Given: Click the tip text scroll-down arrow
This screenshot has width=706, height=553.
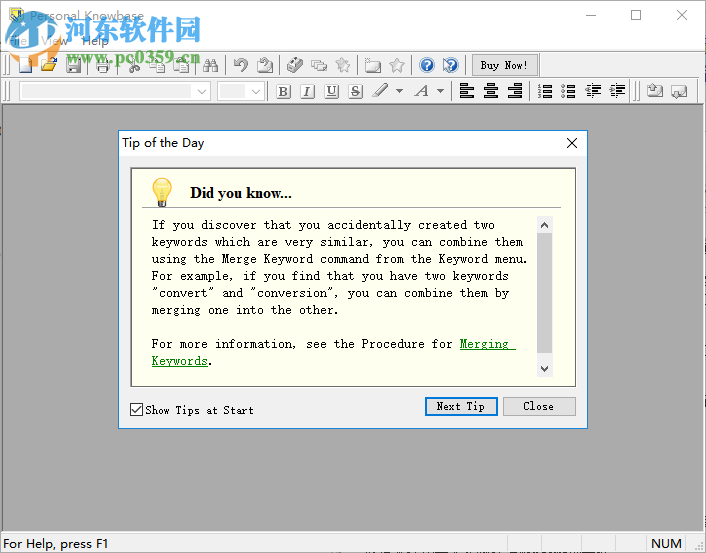Looking at the screenshot, I should tap(544, 369).
